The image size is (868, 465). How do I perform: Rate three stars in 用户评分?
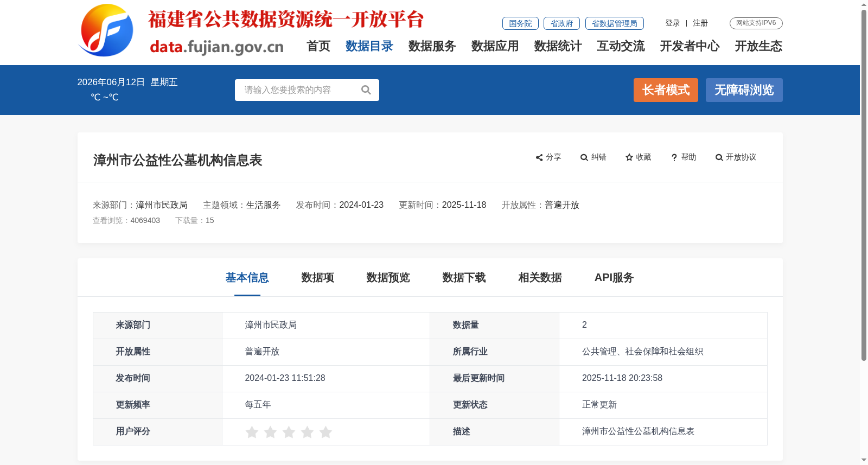tap(289, 432)
